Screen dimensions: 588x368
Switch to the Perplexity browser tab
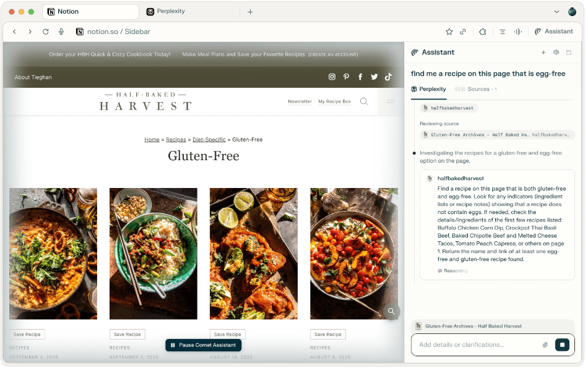(x=166, y=11)
